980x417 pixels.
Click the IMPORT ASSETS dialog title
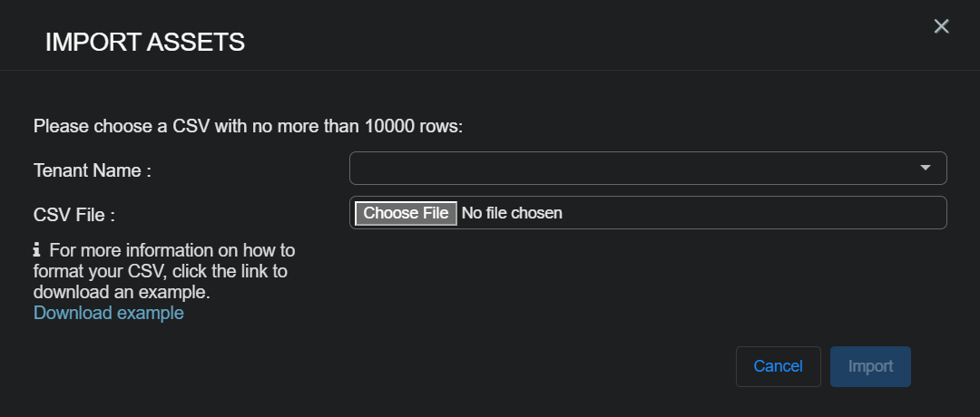[x=145, y=42]
